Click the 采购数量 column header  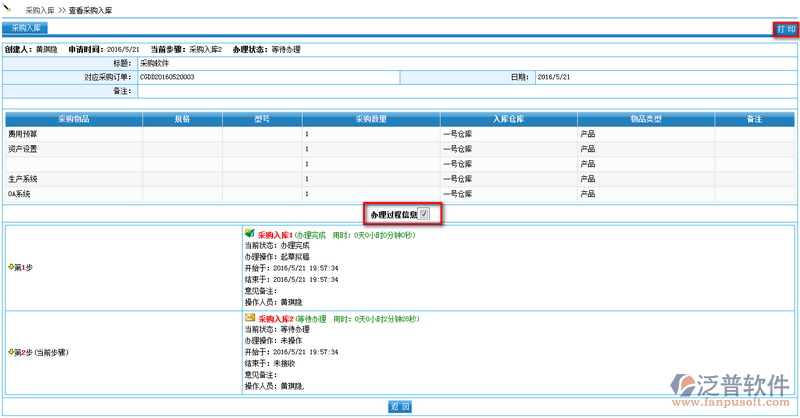[370, 118]
